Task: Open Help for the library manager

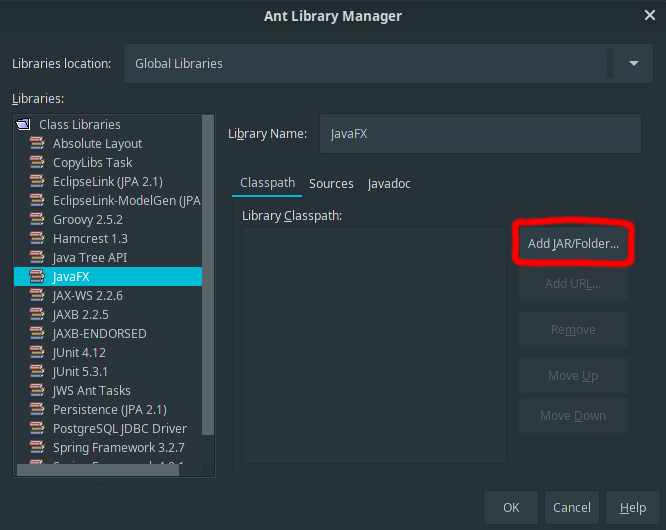Action: point(632,508)
